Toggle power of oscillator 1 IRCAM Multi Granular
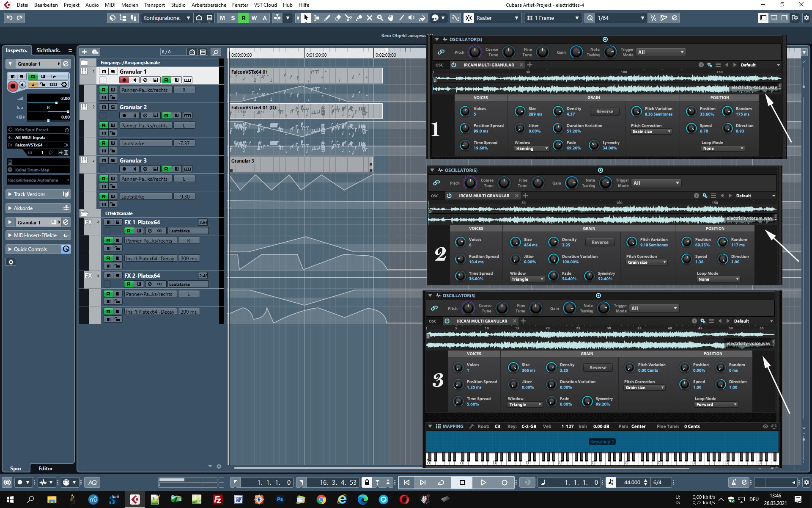Viewport: 812px width, 508px height. pyautogui.click(x=454, y=65)
